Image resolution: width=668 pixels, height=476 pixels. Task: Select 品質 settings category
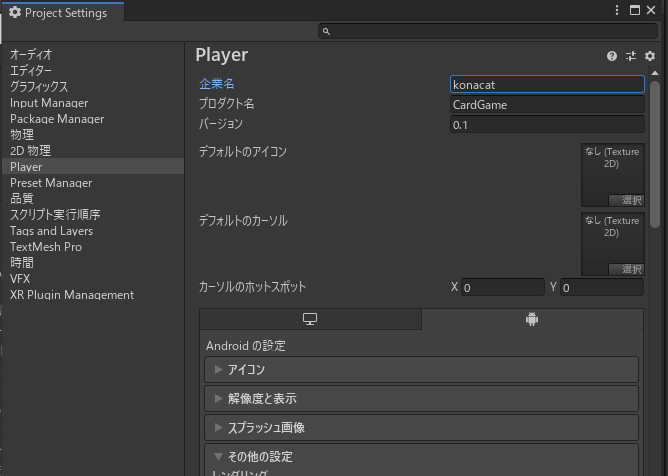93,199
